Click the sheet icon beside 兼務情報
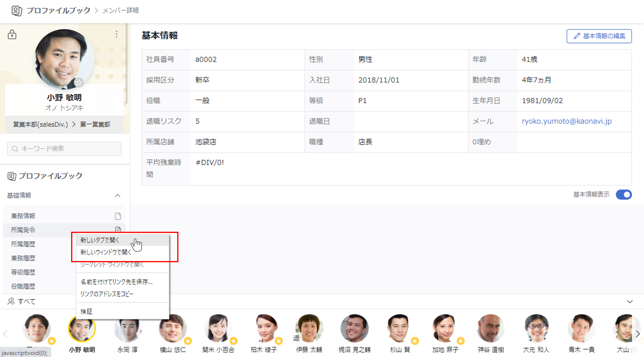644x357 pixels. coord(118,216)
